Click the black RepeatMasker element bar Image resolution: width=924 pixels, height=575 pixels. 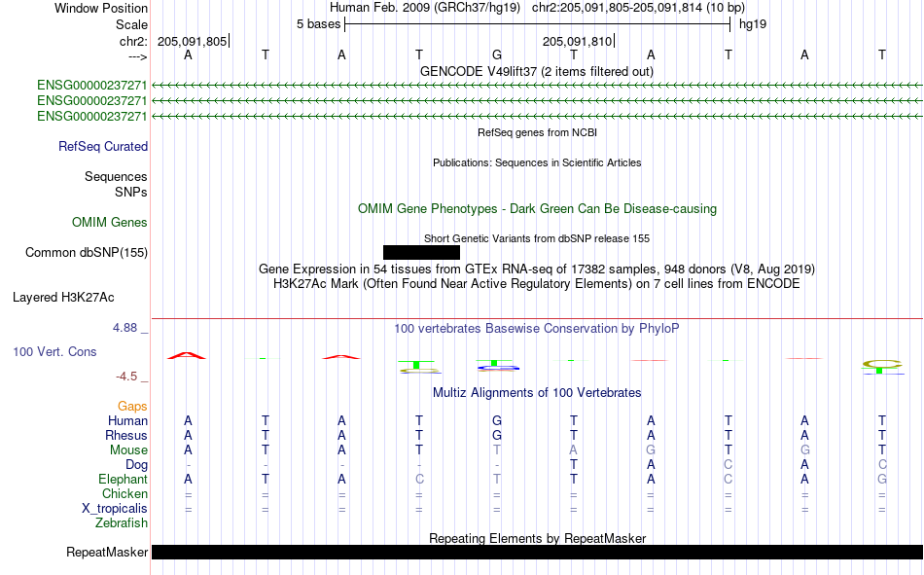538,552
